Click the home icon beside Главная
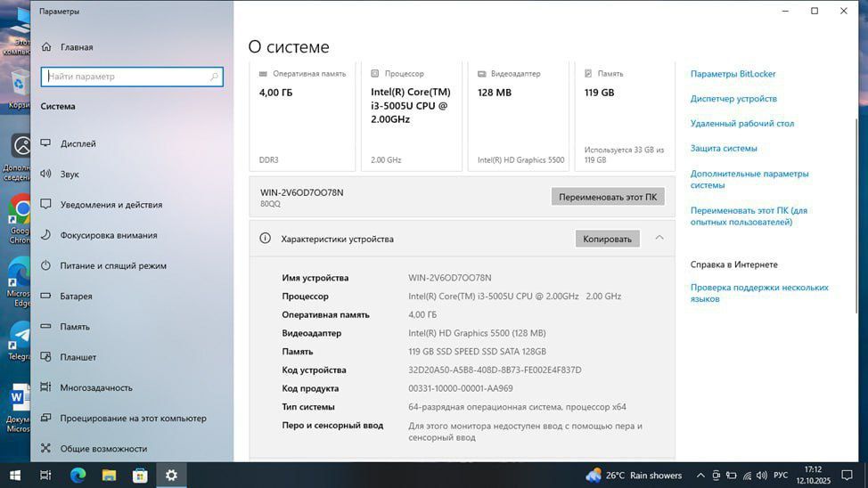 pos(46,47)
